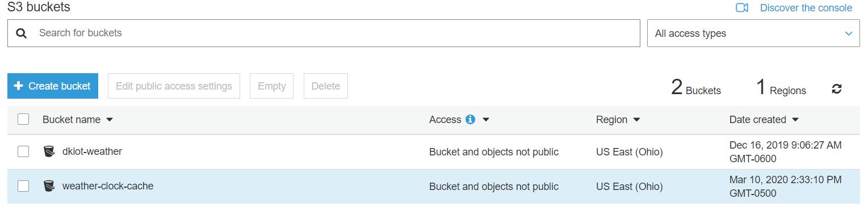Click the dkiot-weather bucket icon
Viewport: 868px width, 207px height.
pos(49,151)
